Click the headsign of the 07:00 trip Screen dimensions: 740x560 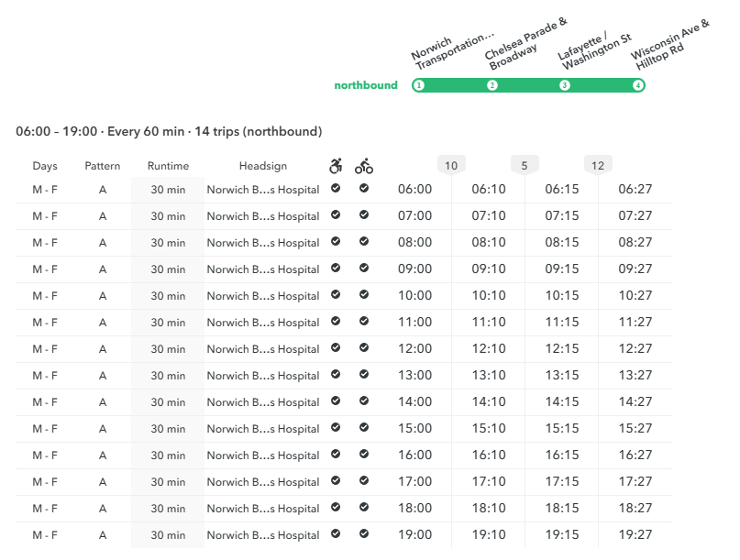click(x=263, y=216)
